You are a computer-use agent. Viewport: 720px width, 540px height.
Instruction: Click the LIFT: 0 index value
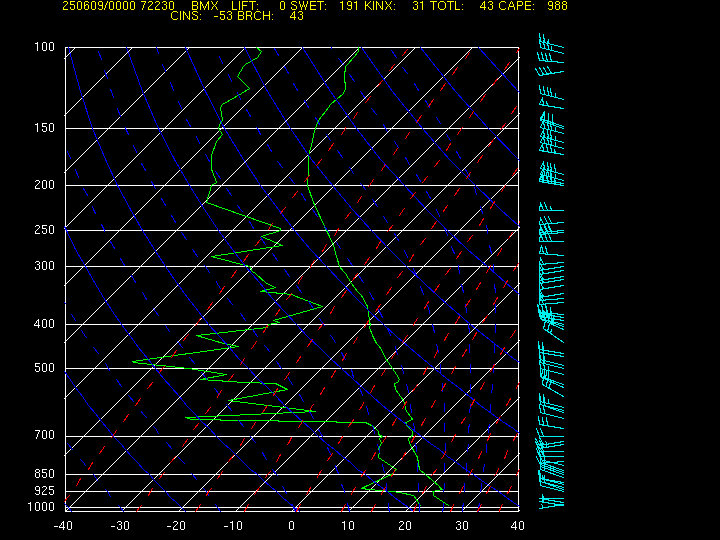tap(258, 6)
